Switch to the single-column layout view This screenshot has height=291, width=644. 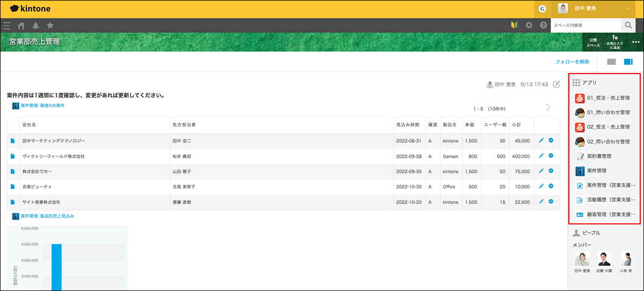point(611,62)
